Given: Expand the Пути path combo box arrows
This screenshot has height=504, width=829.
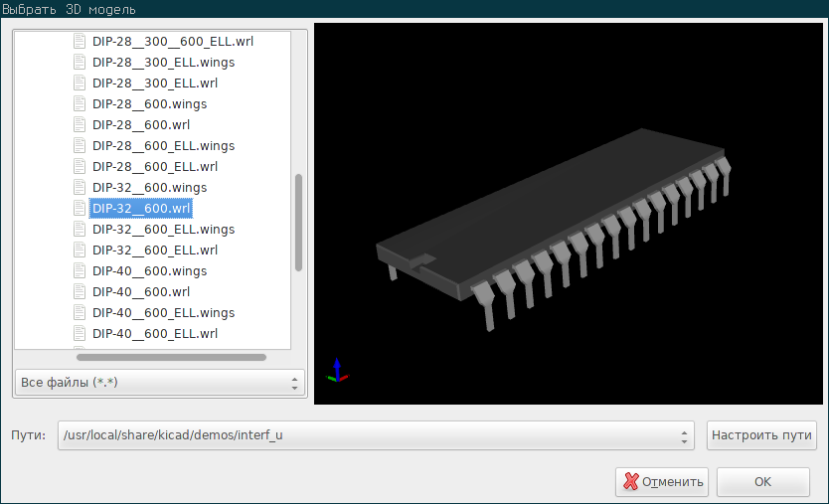Looking at the screenshot, I should pyautogui.click(x=684, y=435).
